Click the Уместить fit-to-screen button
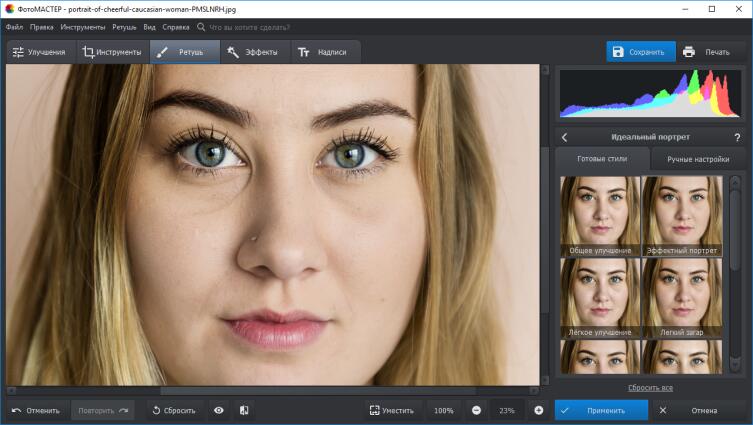The width and height of the screenshot is (753, 425). coord(391,410)
